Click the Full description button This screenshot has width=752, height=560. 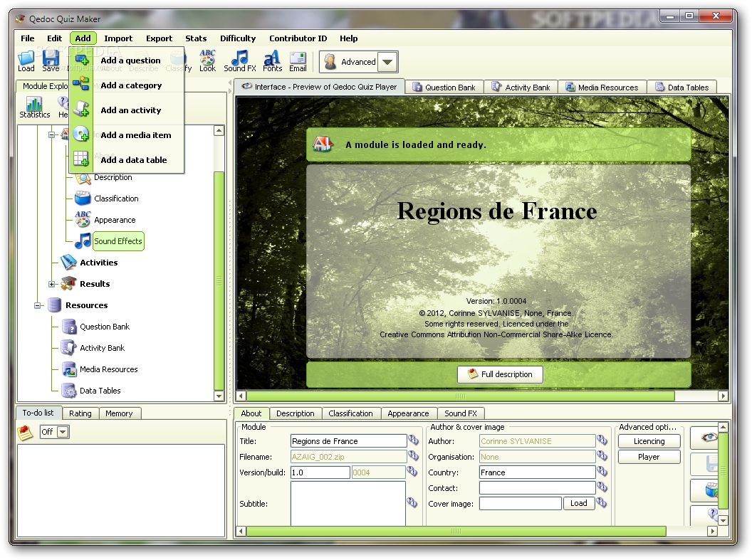click(500, 374)
